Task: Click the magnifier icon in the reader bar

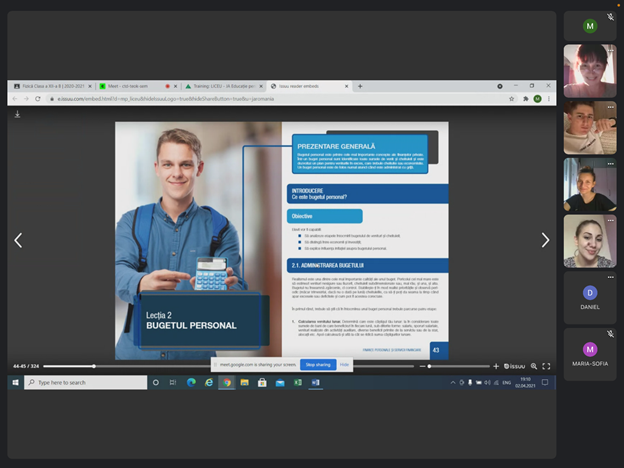Action: point(534,366)
